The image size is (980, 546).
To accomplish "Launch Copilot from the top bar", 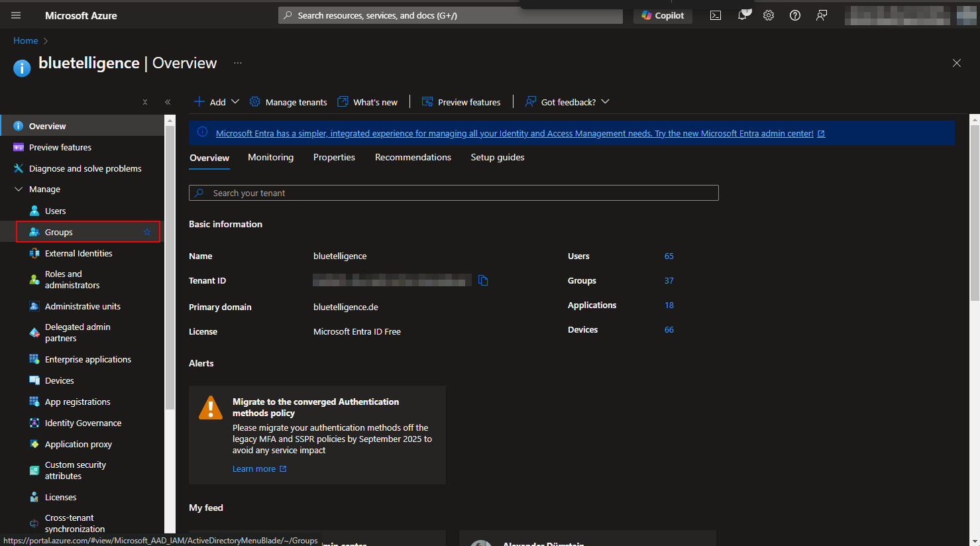I will click(x=663, y=15).
